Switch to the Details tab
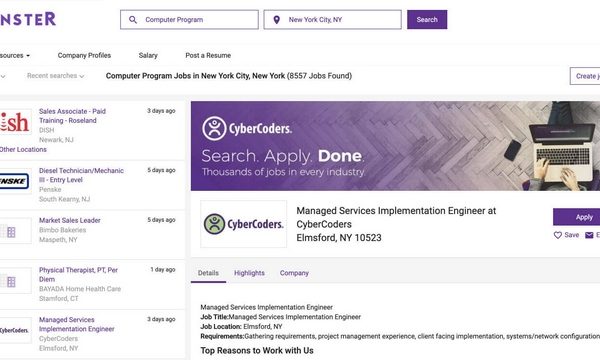The height and width of the screenshot is (360, 600). click(x=208, y=273)
